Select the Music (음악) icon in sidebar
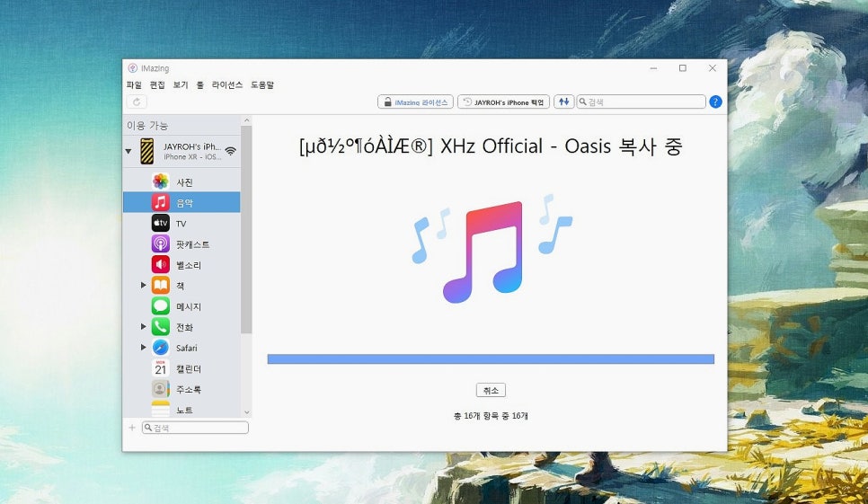868x504 pixels. point(161,202)
